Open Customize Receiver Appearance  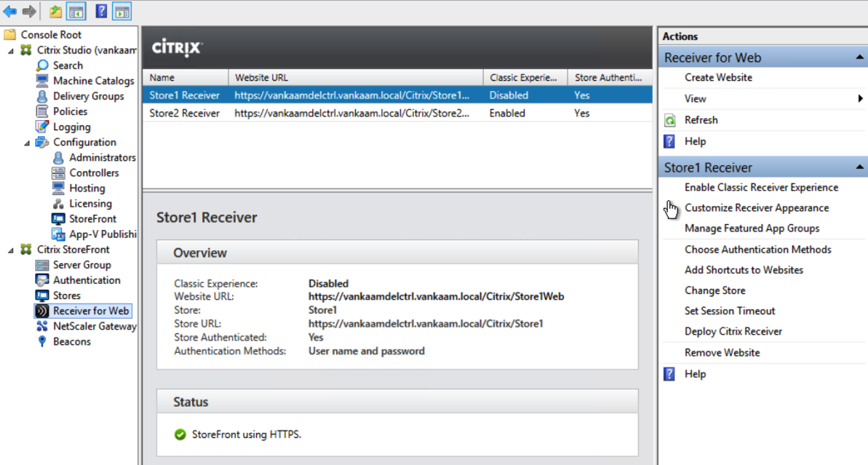point(757,208)
